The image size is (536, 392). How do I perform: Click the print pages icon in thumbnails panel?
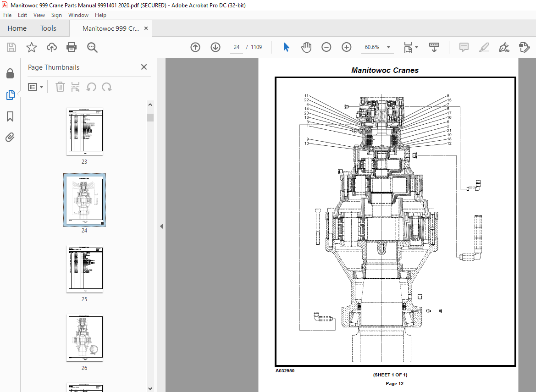(x=75, y=87)
